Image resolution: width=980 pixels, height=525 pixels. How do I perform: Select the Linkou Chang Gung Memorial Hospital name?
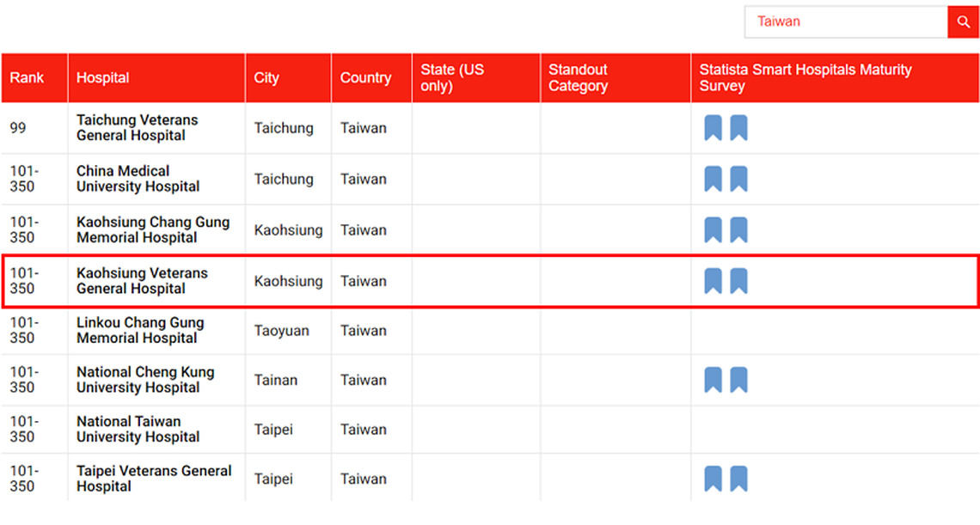tap(140, 330)
